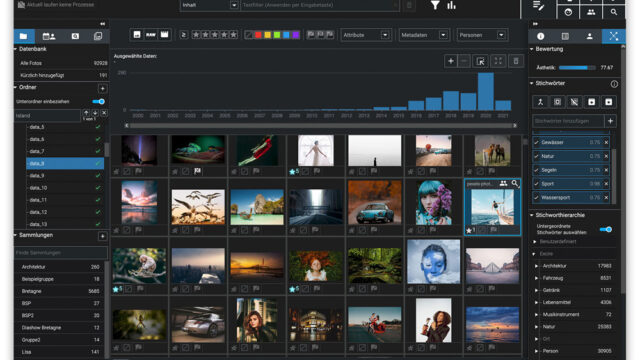640x360 pixels.
Task: Go to previous folder search result arrow
Action: 86,113
